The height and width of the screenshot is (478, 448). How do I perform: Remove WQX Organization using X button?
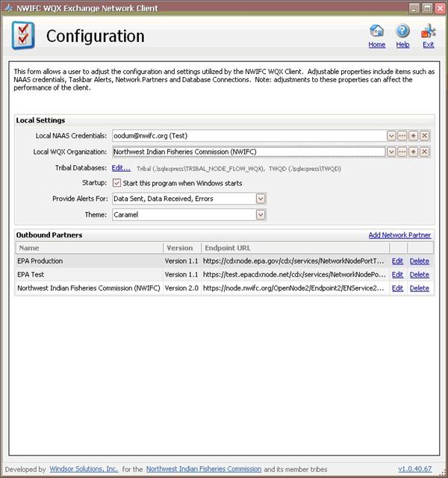point(425,152)
